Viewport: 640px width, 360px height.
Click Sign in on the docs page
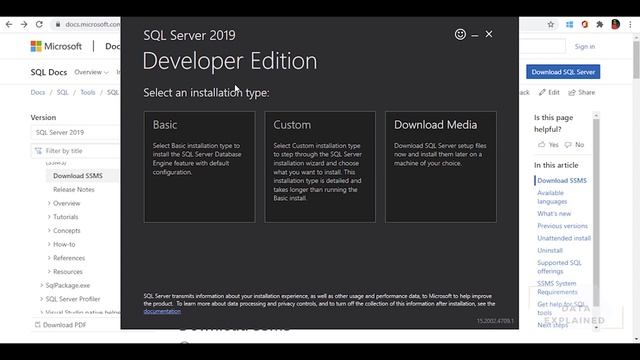[584, 47]
